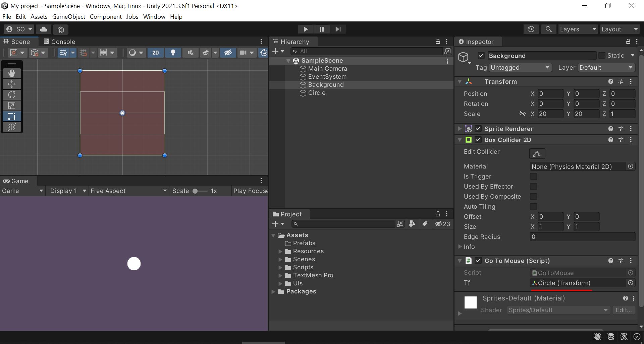Open Tag dropdown

(520, 68)
